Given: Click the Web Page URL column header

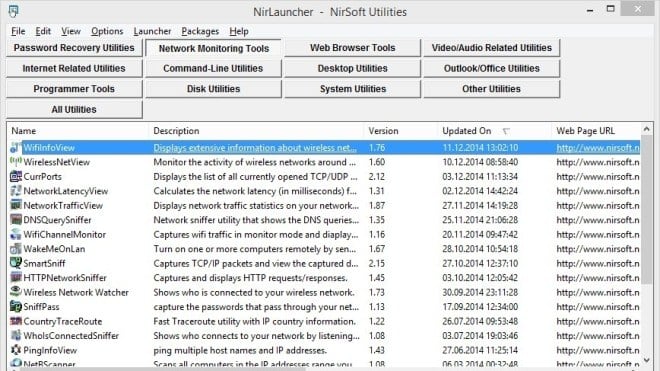Looking at the screenshot, I should (596, 131).
